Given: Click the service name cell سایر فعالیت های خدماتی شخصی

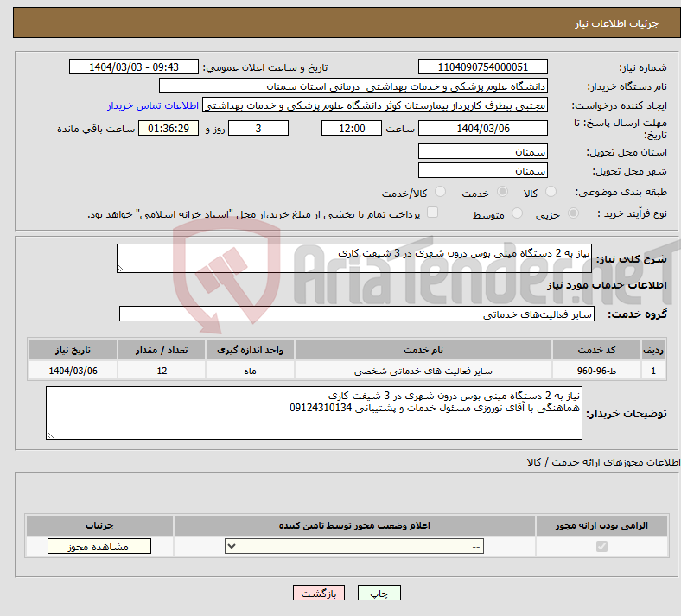Looking at the screenshot, I should click(423, 371).
